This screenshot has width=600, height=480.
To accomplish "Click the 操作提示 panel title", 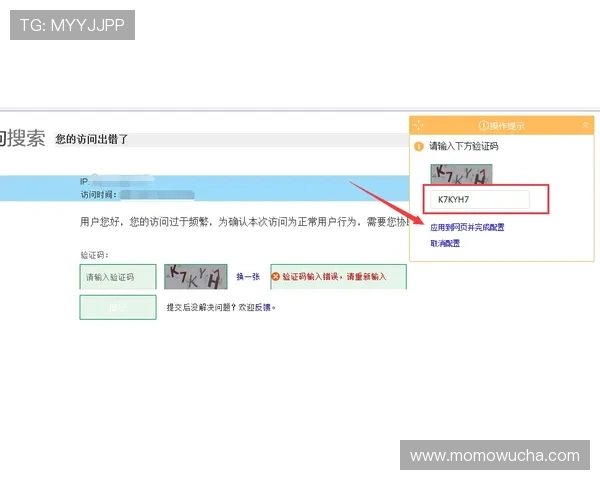I will pyautogui.click(x=501, y=126).
